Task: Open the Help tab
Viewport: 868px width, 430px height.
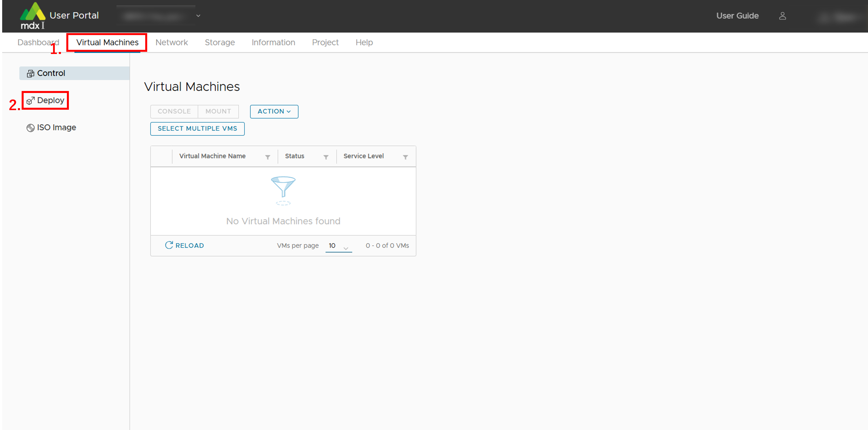Action: pyautogui.click(x=364, y=43)
